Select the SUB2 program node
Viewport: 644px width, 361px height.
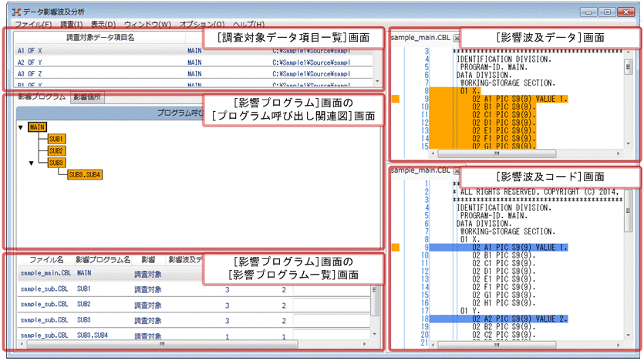click(x=56, y=151)
